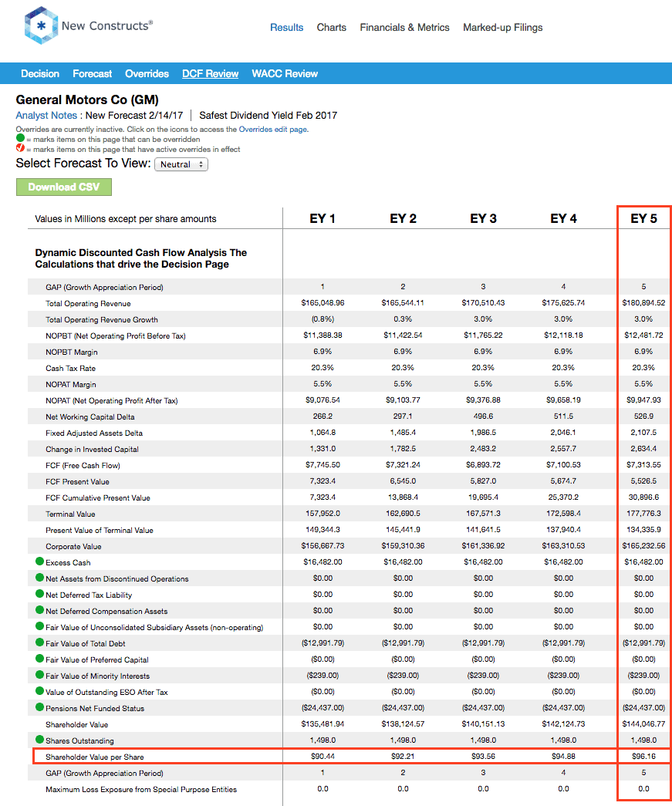672x806 pixels.
Task: Click EY 4 Pensions Net Funded Status ($24,437.00)
Action: tap(563, 707)
